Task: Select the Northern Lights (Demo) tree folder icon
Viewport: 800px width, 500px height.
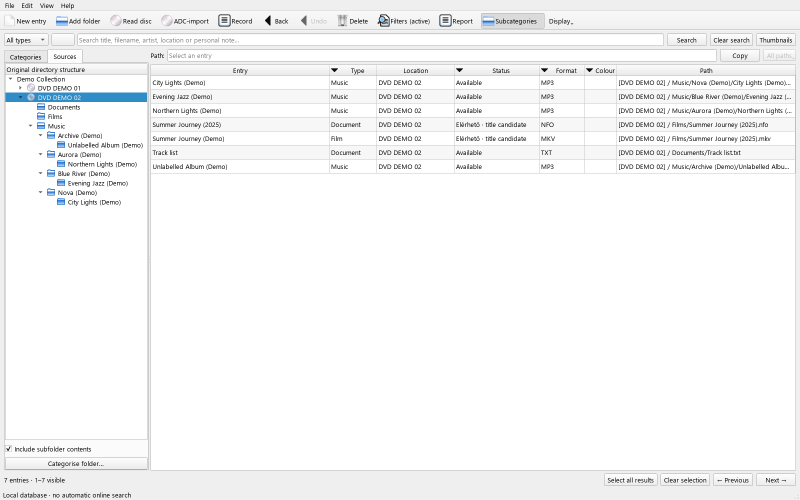Action: coord(61,164)
